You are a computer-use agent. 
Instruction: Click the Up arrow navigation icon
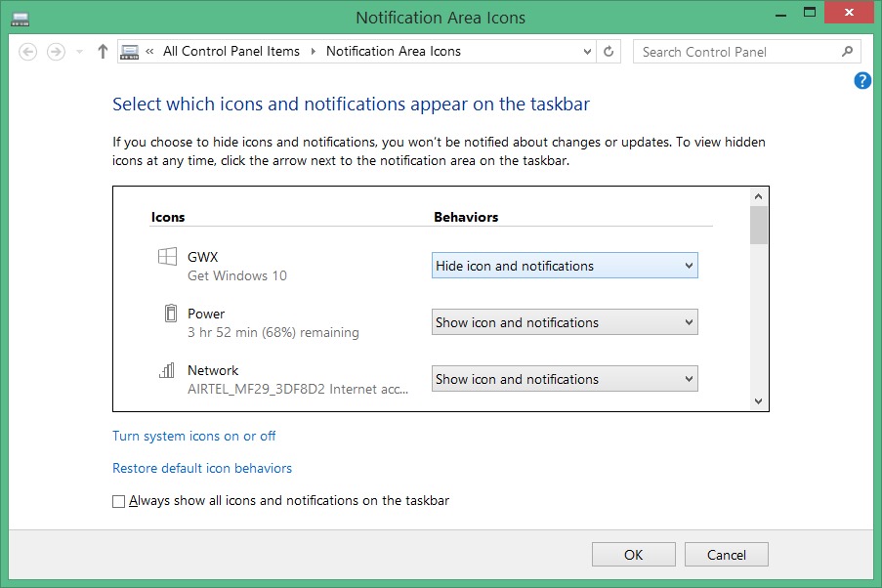pos(103,52)
